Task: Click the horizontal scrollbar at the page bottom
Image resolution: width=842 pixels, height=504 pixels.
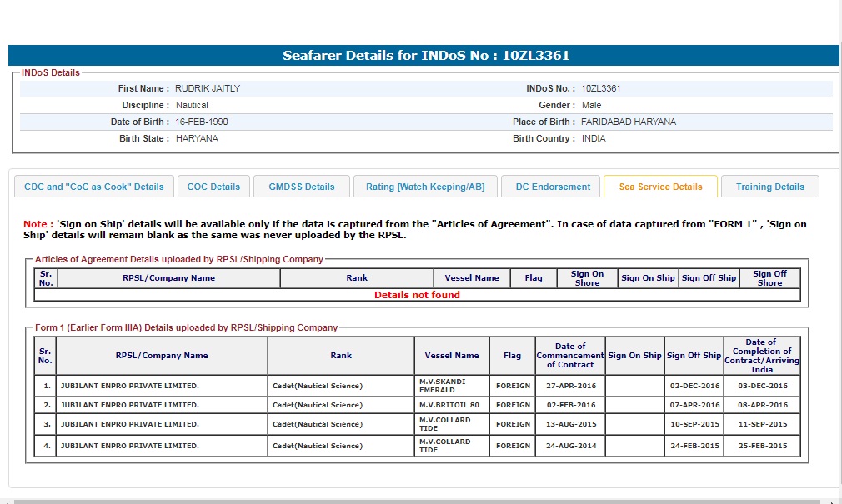Action: click(x=417, y=502)
